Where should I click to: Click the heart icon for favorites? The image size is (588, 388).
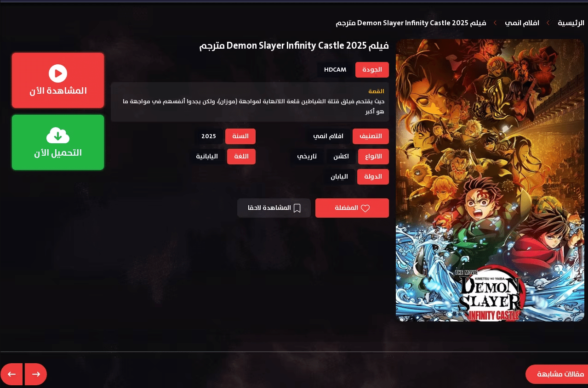click(x=365, y=208)
